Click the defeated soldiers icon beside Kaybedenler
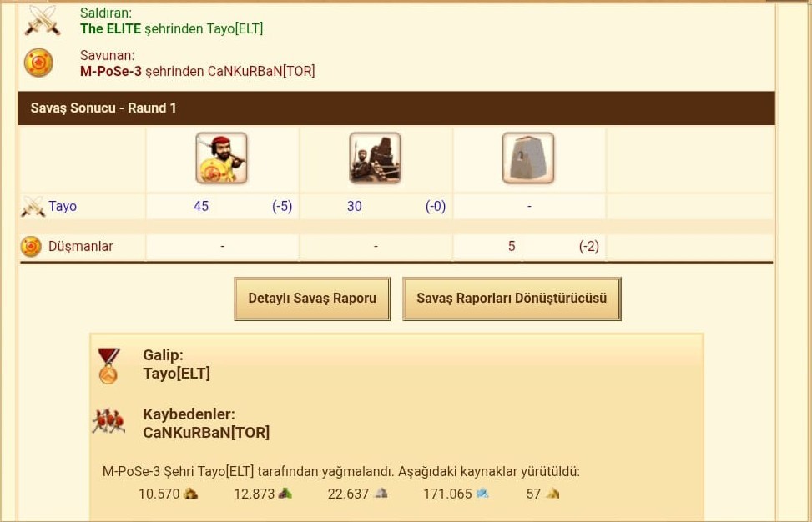The width and height of the screenshot is (812, 522). point(108,421)
